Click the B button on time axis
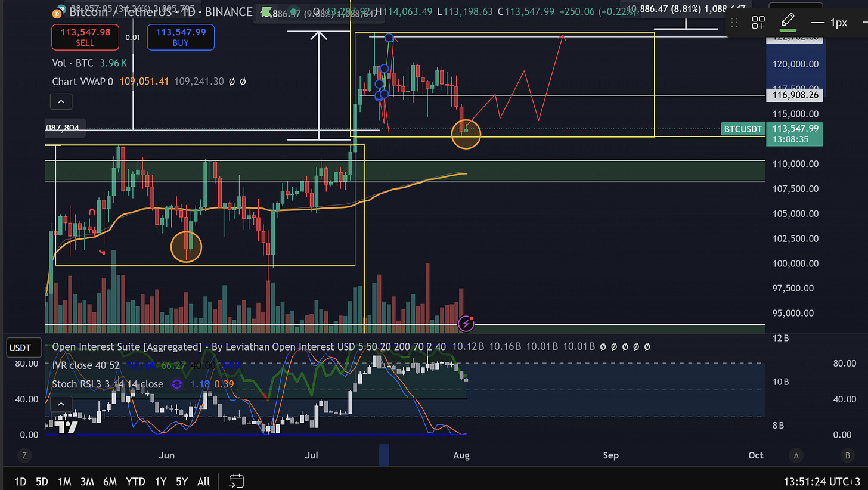The width and height of the screenshot is (868, 490). [848, 455]
